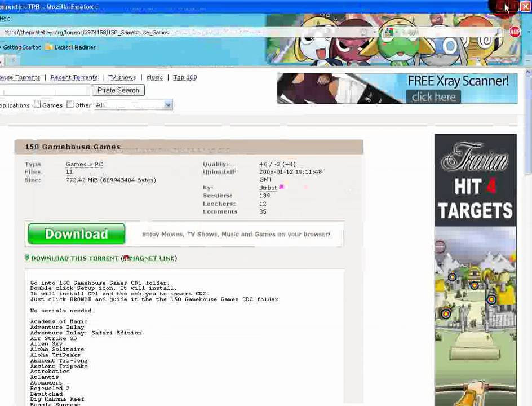
Task: Go to TV shows page
Action: tap(122, 77)
